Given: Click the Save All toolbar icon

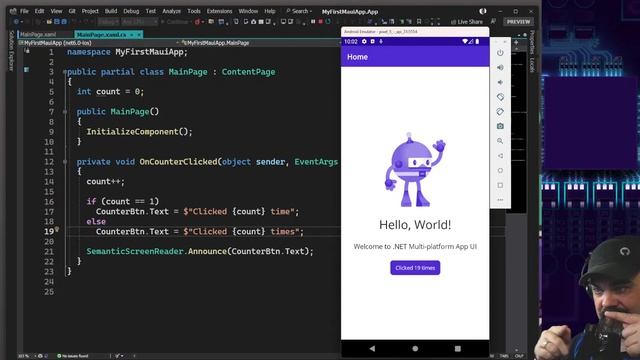Looking at the screenshot, I should tap(64, 22).
